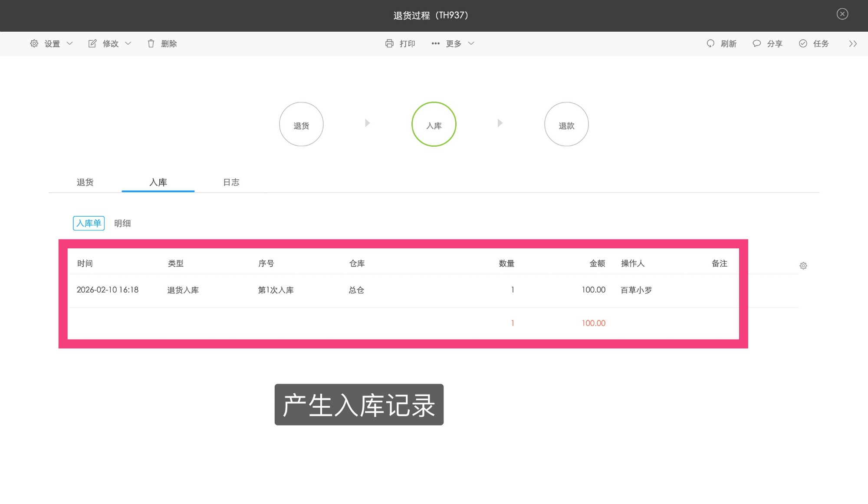Expand the 修改 dropdown arrow
Image resolution: width=868 pixels, height=504 pixels.
coord(128,43)
